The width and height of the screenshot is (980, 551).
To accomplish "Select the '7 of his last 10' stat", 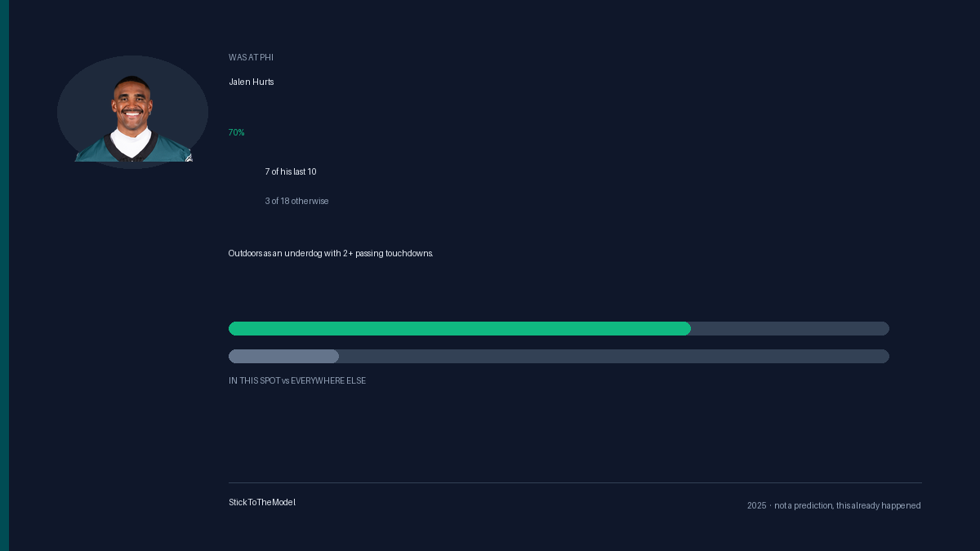I will tap(291, 171).
